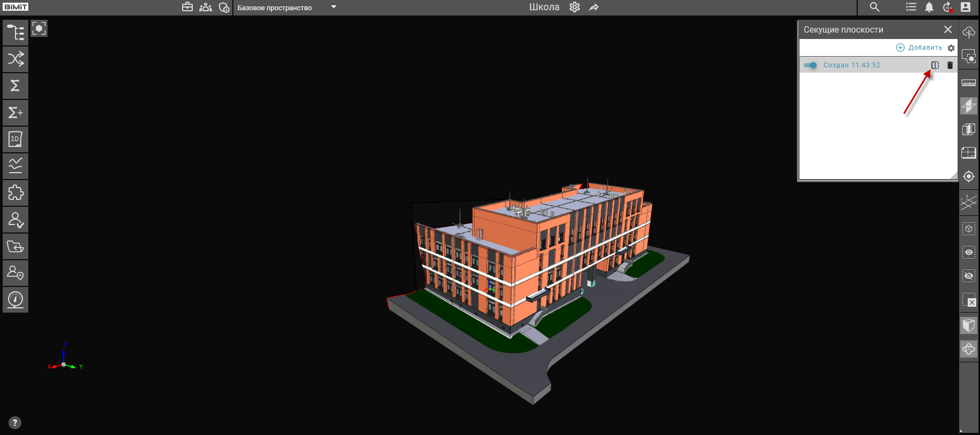Delete the section plane with trash icon
Viewport: 980px width, 435px height.
click(950, 65)
